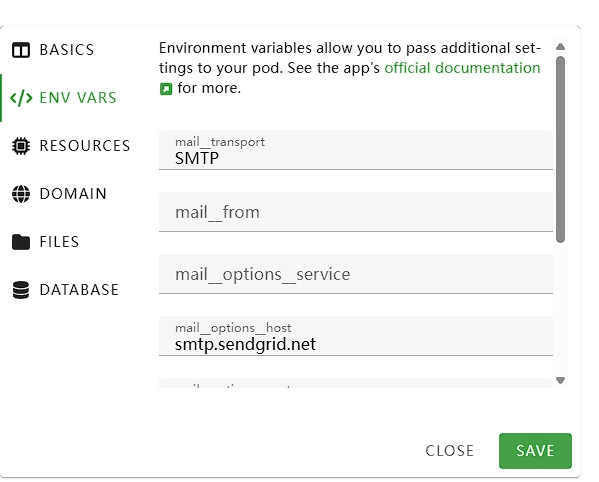Save the environment variables with SAVE

pos(535,451)
